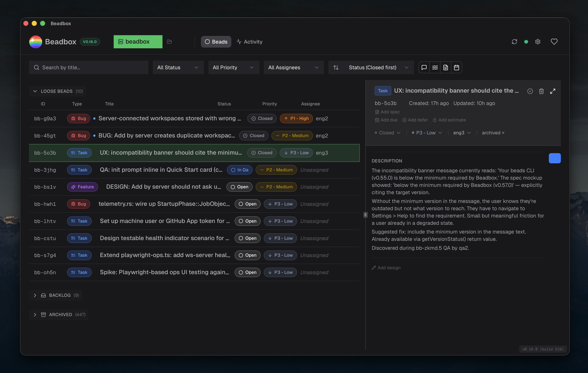Toggle the heart favorite icon
Viewport: 588px width, 373px height.
[554, 42]
